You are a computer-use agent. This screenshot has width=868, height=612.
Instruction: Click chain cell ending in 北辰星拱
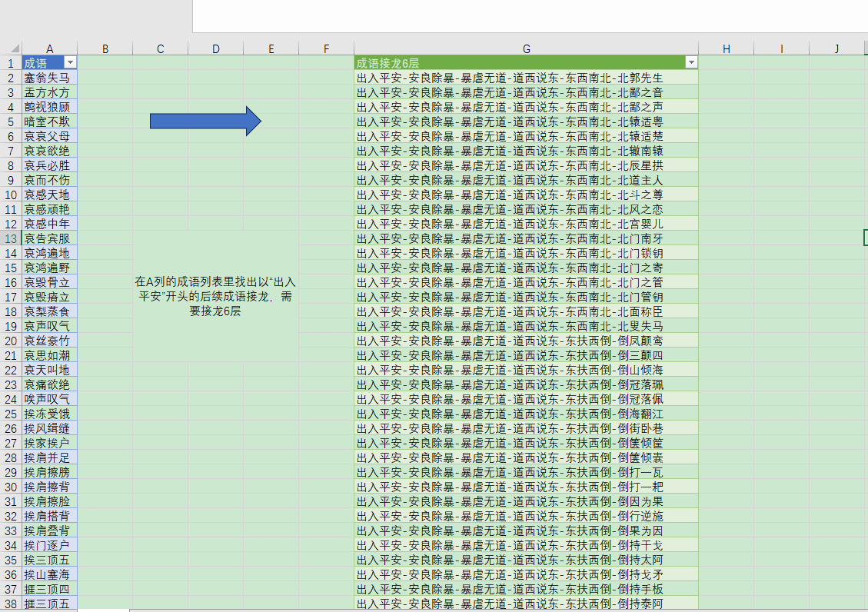[526, 165]
